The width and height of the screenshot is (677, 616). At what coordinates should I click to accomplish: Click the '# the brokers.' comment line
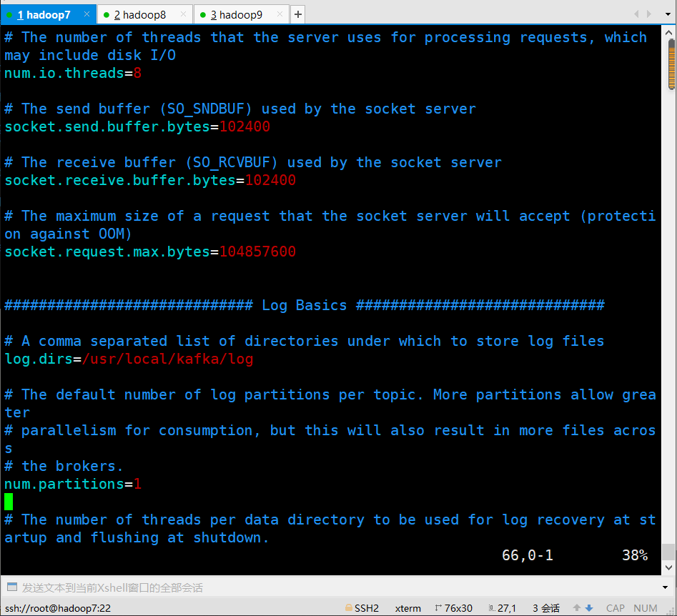[64, 466]
